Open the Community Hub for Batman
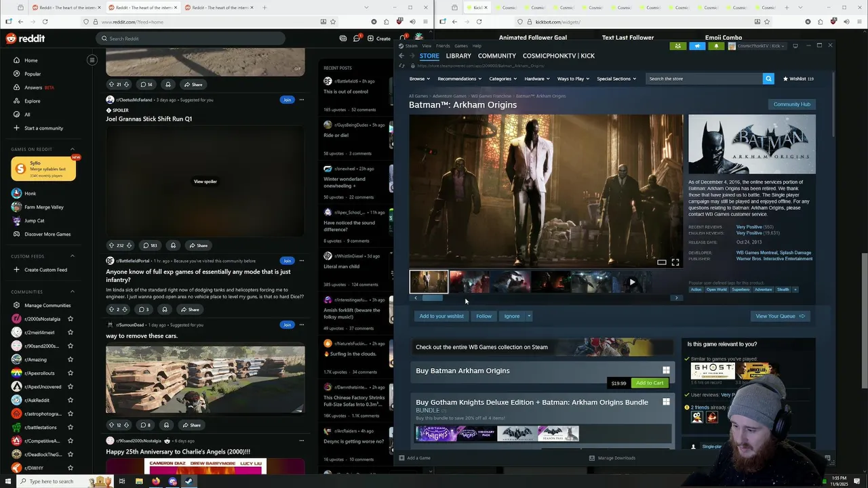This screenshot has width=868, height=488. (791, 104)
